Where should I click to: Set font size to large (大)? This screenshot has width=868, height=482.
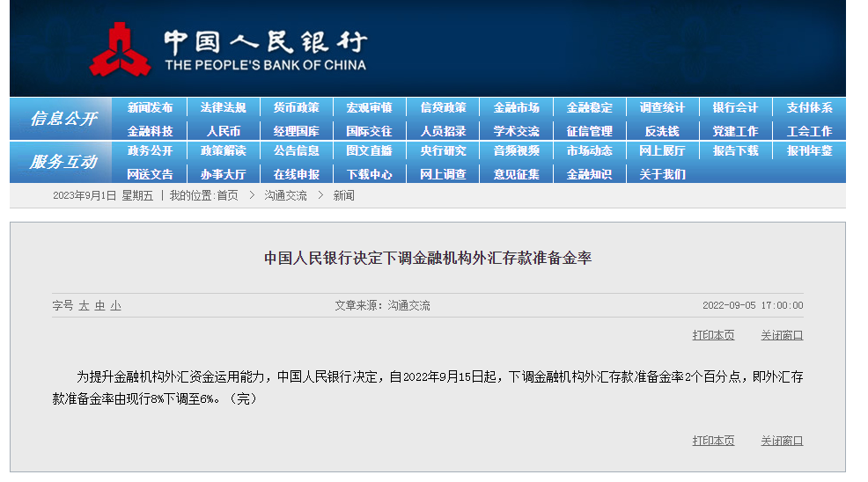click(x=85, y=305)
